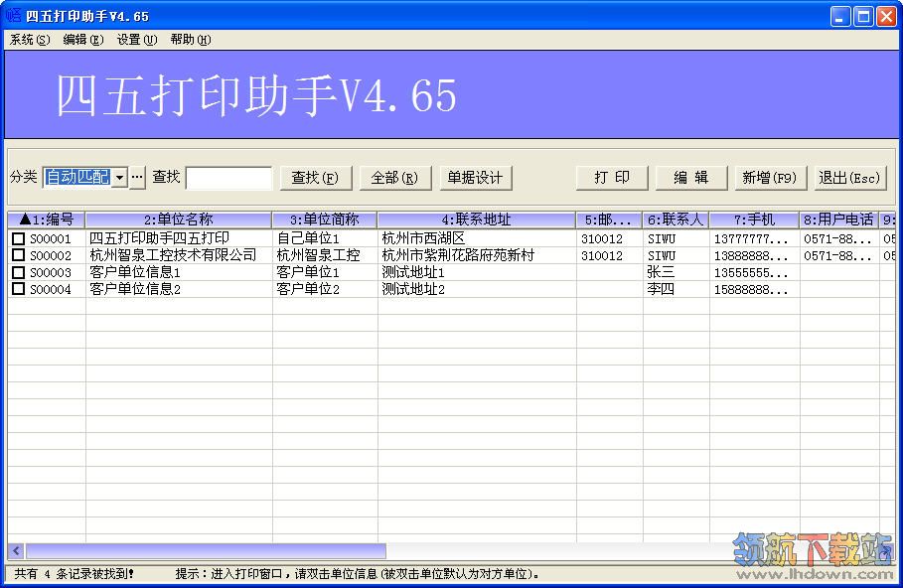Tick the checkbox for row S00002
Viewport: 903px width, 588px height.
(19, 255)
